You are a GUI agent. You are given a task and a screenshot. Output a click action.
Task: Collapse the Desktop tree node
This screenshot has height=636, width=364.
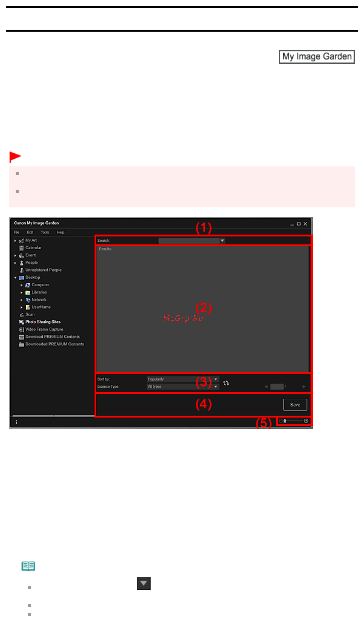(x=15, y=278)
